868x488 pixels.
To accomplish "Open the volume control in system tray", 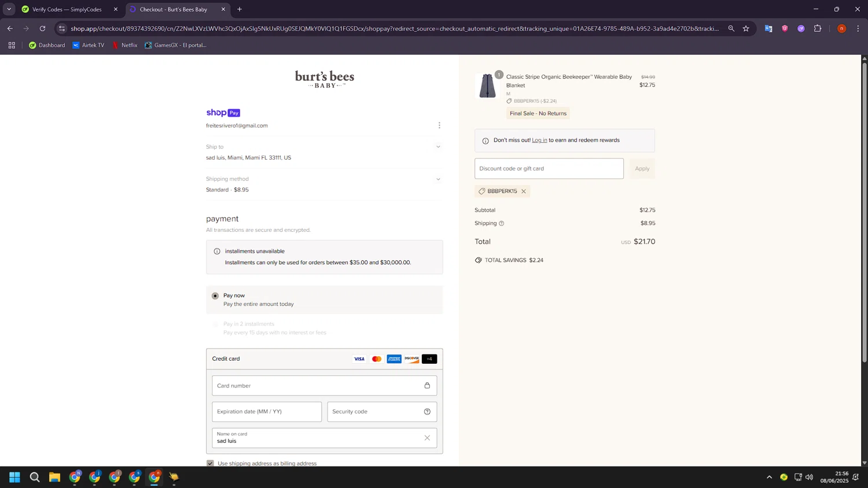I will point(809,477).
